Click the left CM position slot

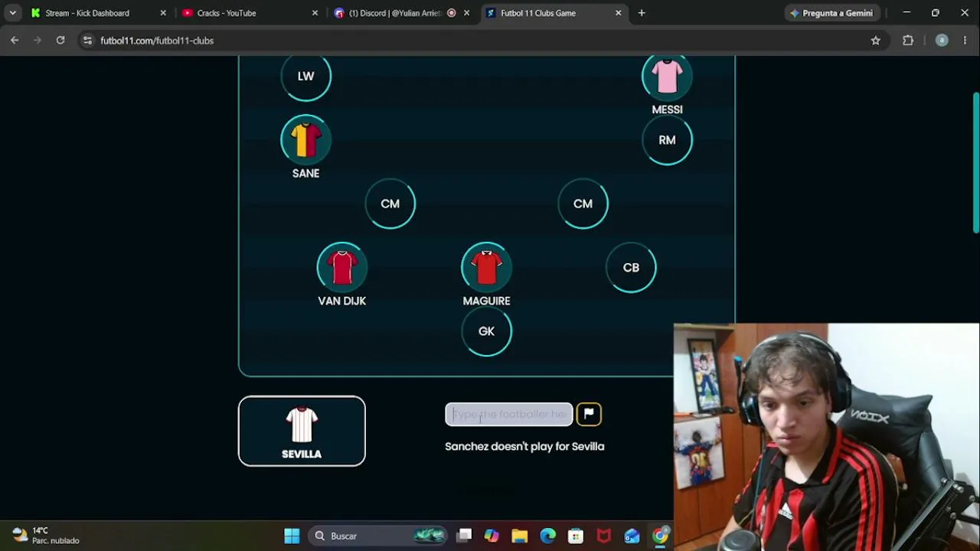[x=390, y=204]
